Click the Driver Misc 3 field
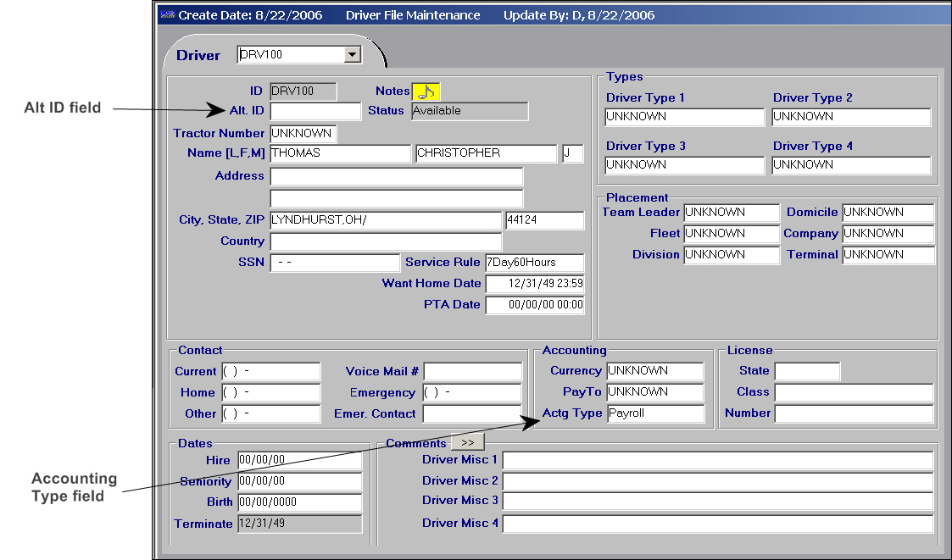 [x=718, y=502]
